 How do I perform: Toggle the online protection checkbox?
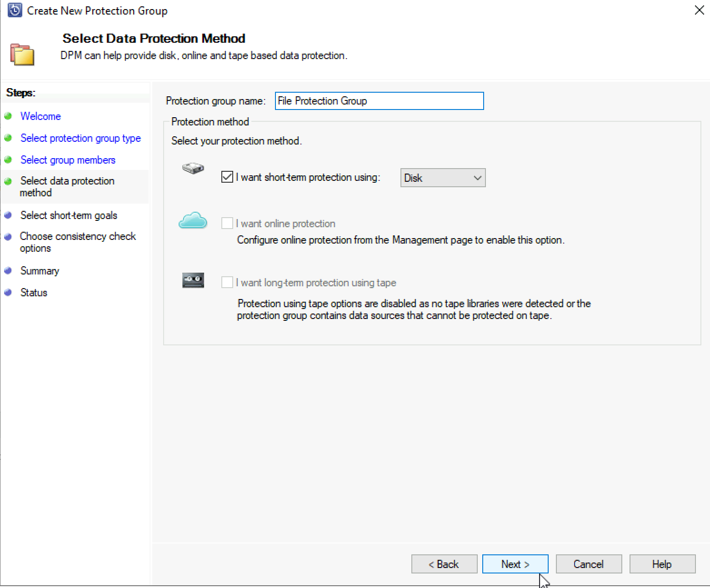point(227,223)
